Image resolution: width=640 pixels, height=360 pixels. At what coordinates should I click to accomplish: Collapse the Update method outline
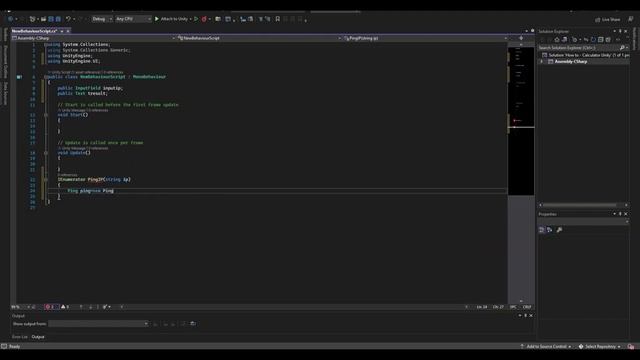(46, 153)
